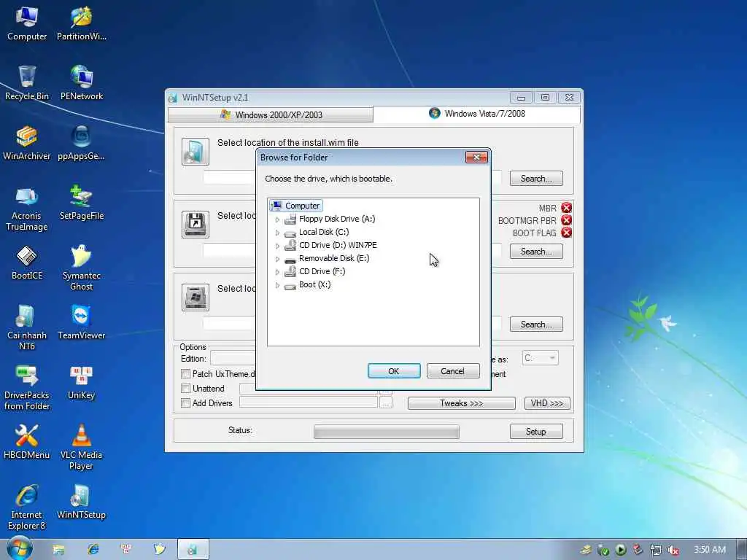747x560 pixels.
Task: Open the PENetwork desktop shortcut
Action: (82, 83)
